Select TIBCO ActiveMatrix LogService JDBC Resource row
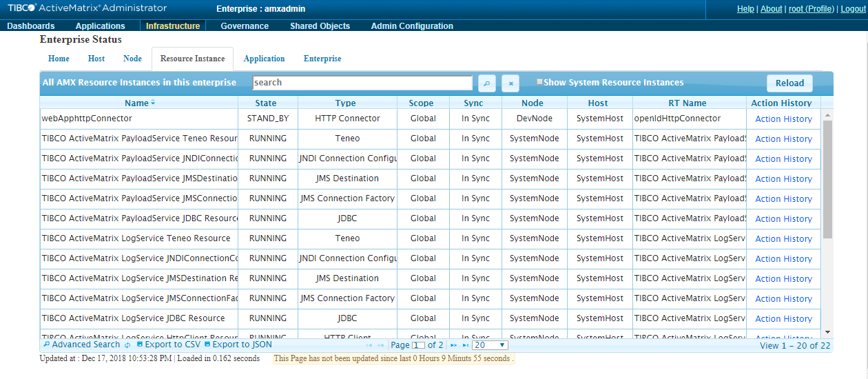The height and width of the screenshot is (379, 868). (x=430, y=318)
